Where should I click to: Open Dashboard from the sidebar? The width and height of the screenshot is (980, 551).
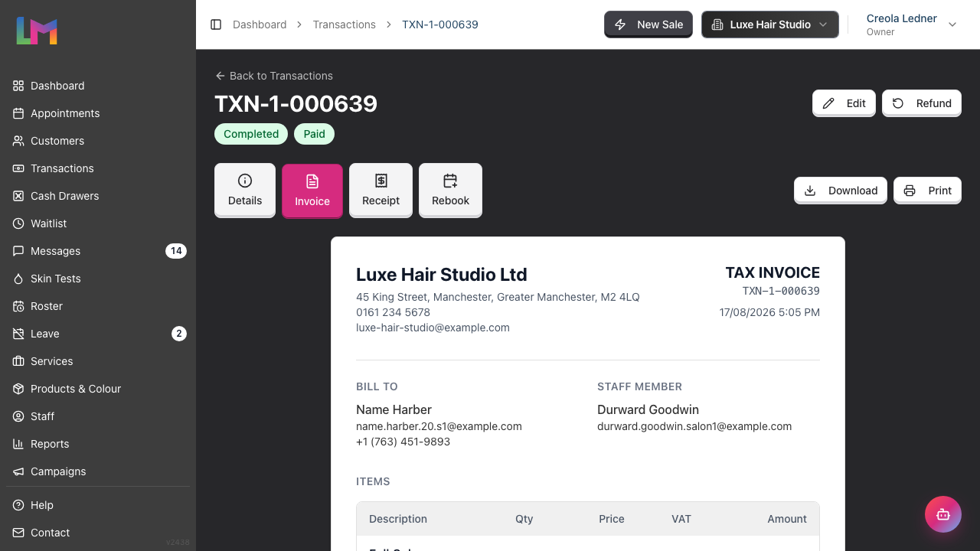point(98,86)
